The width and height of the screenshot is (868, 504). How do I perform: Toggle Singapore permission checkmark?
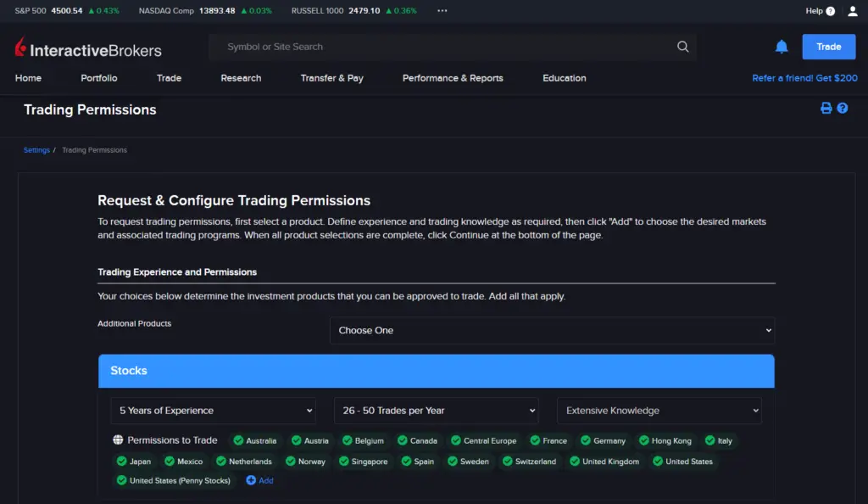point(344,461)
